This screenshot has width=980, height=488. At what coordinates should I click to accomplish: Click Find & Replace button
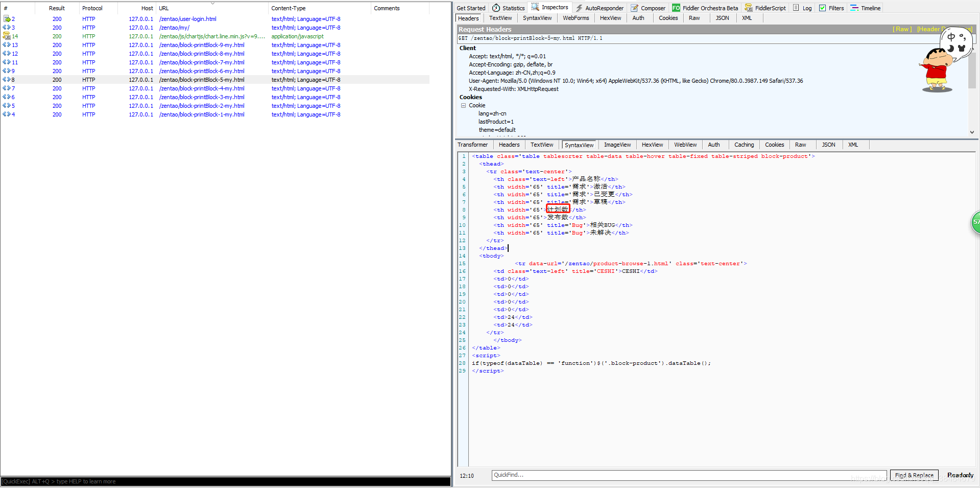(x=914, y=475)
